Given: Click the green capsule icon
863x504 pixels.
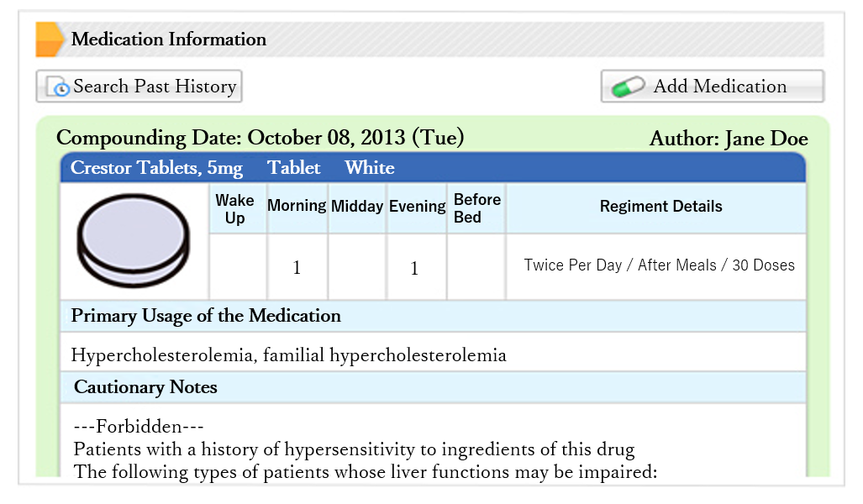Looking at the screenshot, I should tap(628, 87).
